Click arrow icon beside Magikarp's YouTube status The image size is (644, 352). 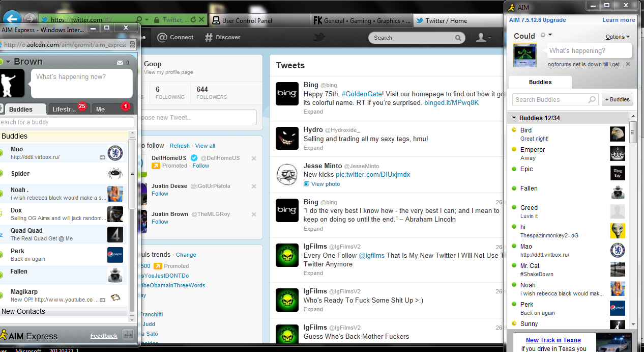tap(102, 300)
